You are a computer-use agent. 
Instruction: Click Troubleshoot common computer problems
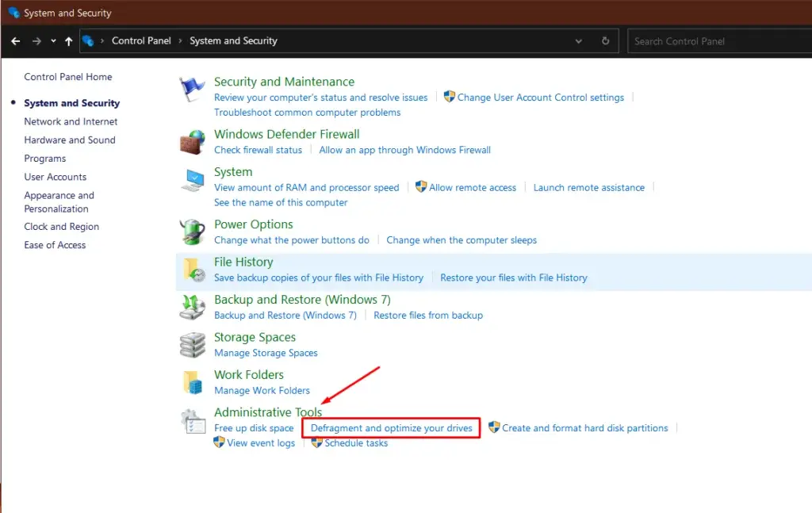click(x=307, y=113)
